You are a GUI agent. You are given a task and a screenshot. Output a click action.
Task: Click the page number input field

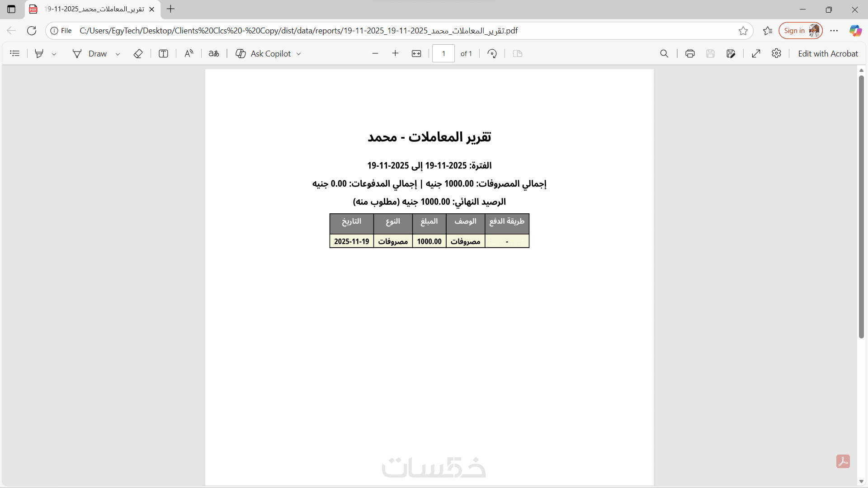443,54
